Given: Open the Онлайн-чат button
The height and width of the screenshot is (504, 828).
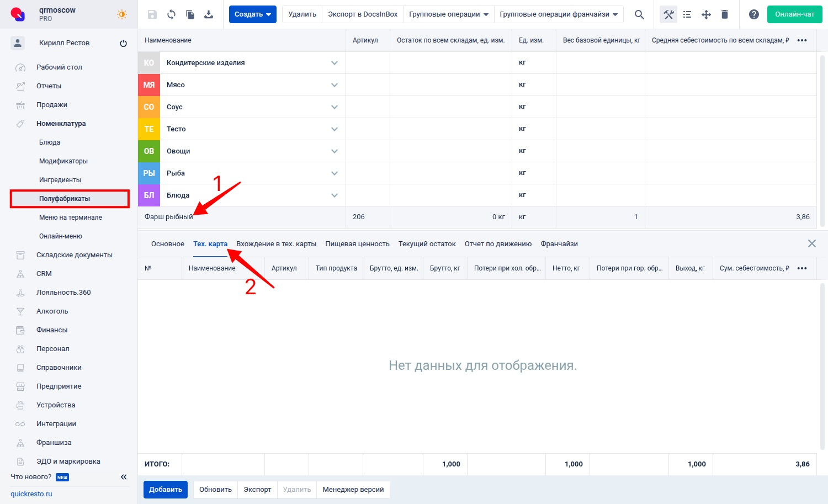Looking at the screenshot, I should pos(794,14).
